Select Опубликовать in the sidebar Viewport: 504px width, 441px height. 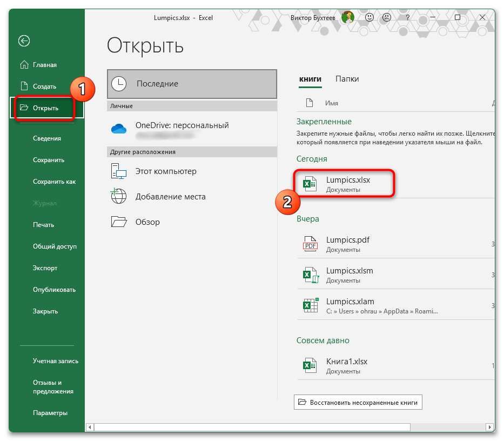click(55, 290)
